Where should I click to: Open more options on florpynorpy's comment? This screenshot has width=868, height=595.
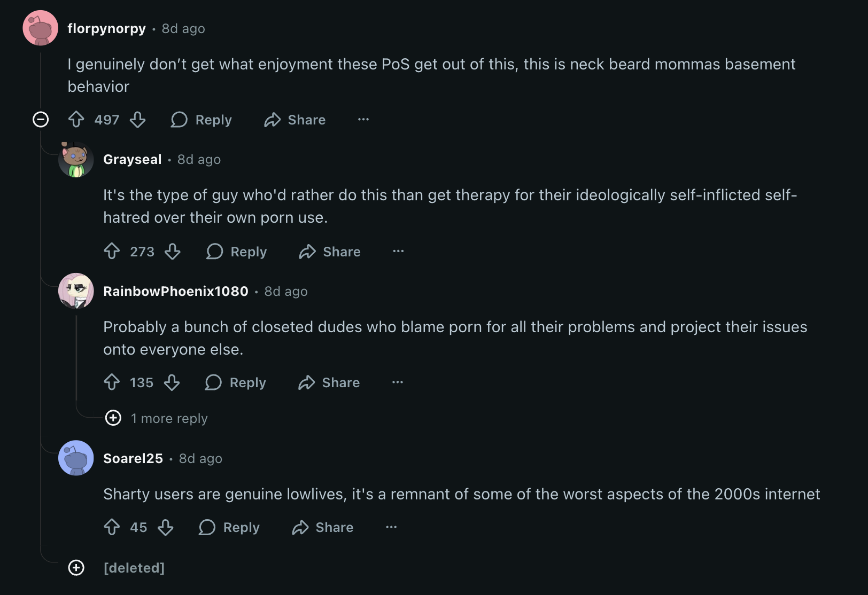click(363, 119)
